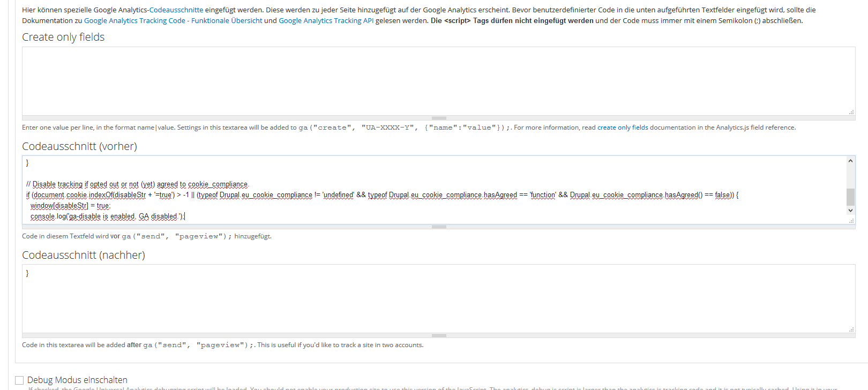Click the scroll-down arrow in vorher textarea

pyautogui.click(x=850, y=211)
